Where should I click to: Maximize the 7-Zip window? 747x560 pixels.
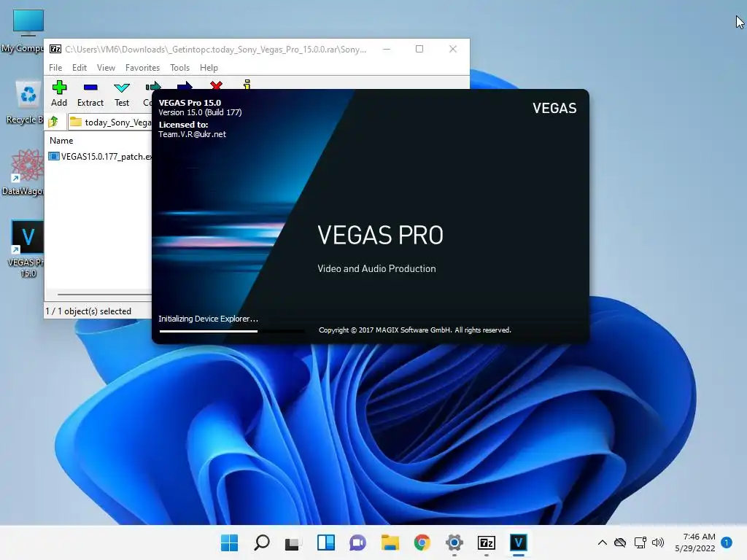pos(419,49)
